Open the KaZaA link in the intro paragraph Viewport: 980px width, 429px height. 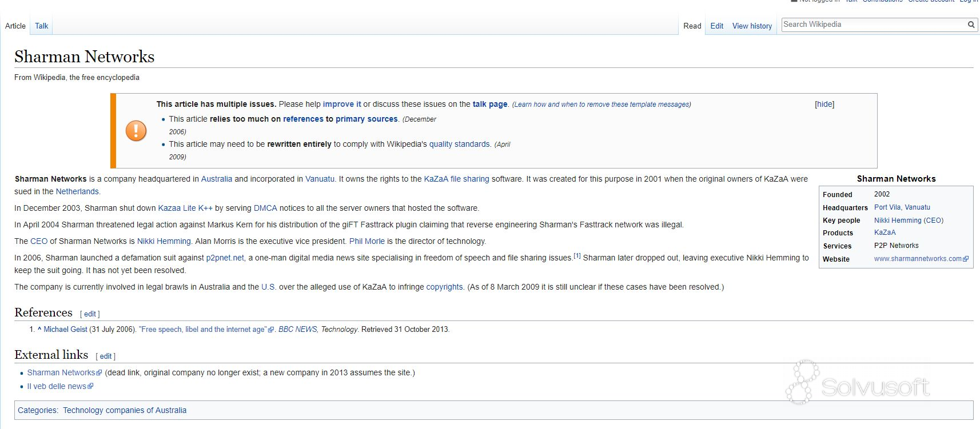(x=436, y=179)
